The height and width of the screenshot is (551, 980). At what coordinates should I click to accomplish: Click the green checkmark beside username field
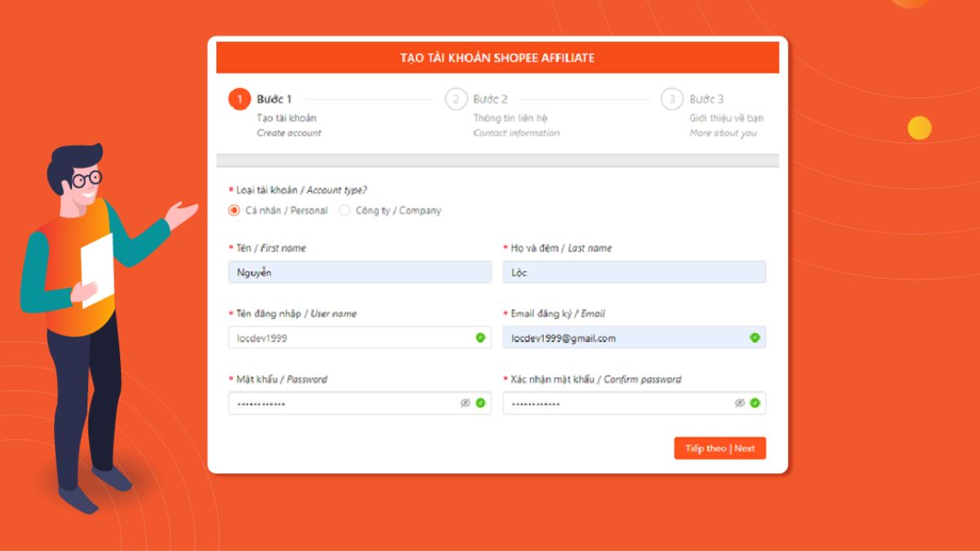pyautogui.click(x=482, y=337)
